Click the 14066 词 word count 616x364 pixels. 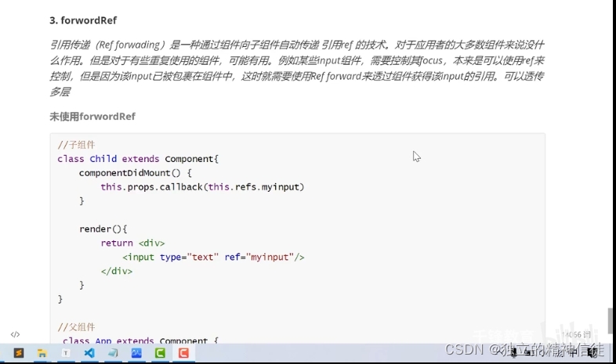[576, 334]
